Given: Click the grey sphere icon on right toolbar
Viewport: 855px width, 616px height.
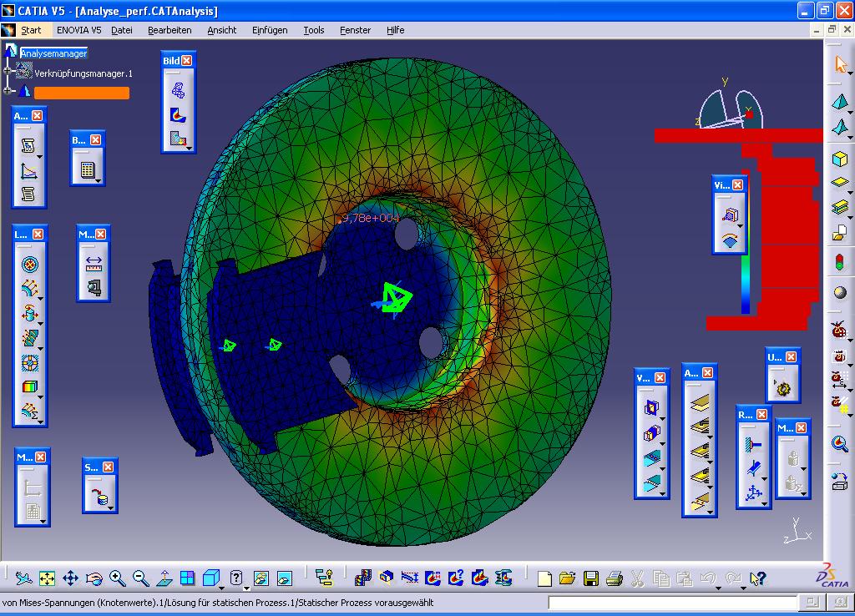Looking at the screenshot, I should point(840,292).
